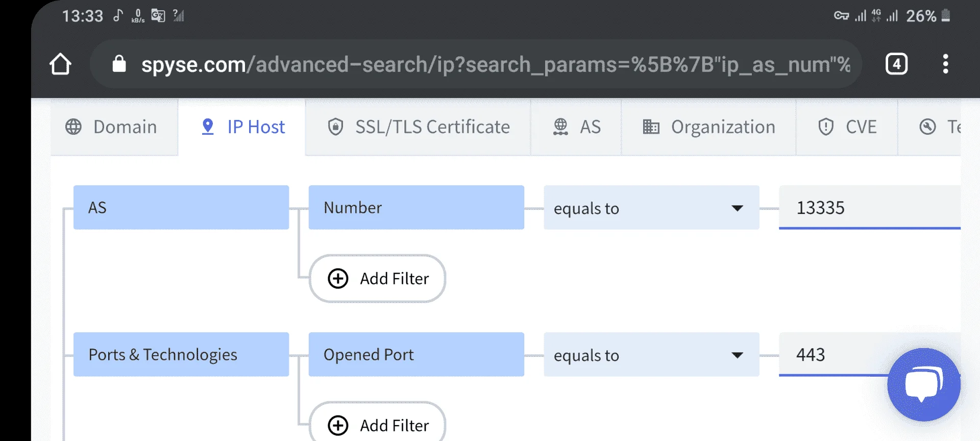The width and height of the screenshot is (980, 441).
Task: Click the dropdown arrow in Opened Port operator
Action: click(x=737, y=355)
